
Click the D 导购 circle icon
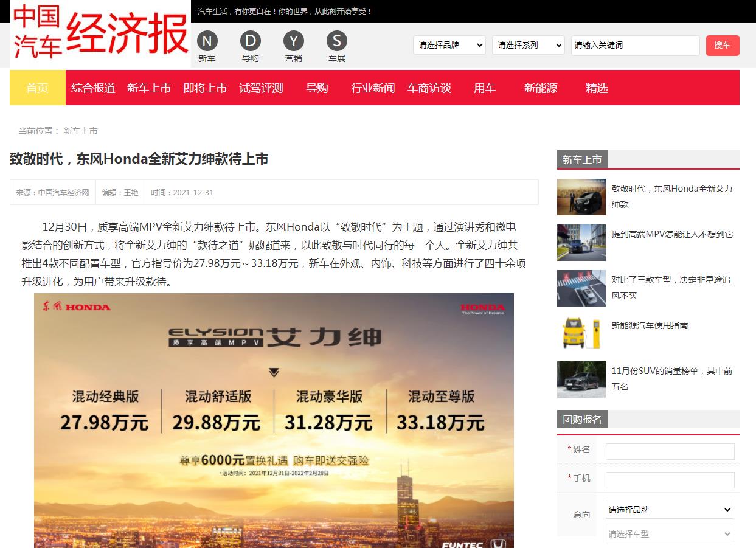click(250, 41)
